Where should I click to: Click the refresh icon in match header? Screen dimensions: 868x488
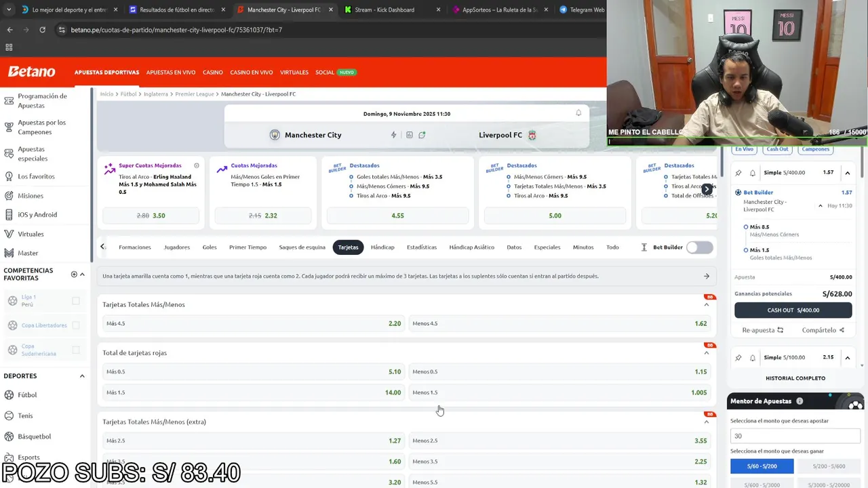pyautogui.click(x=422, y=135)
